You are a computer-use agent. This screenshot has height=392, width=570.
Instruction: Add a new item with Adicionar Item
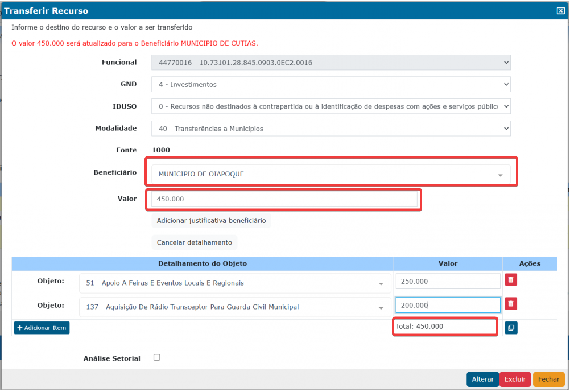(42, 328)
